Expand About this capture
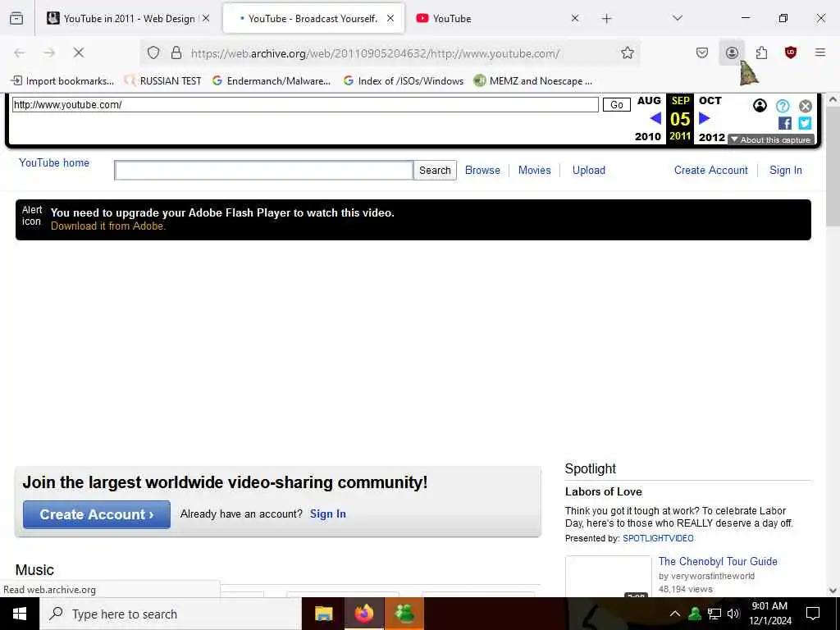The image size is (840, 630). tap(771, 139)
